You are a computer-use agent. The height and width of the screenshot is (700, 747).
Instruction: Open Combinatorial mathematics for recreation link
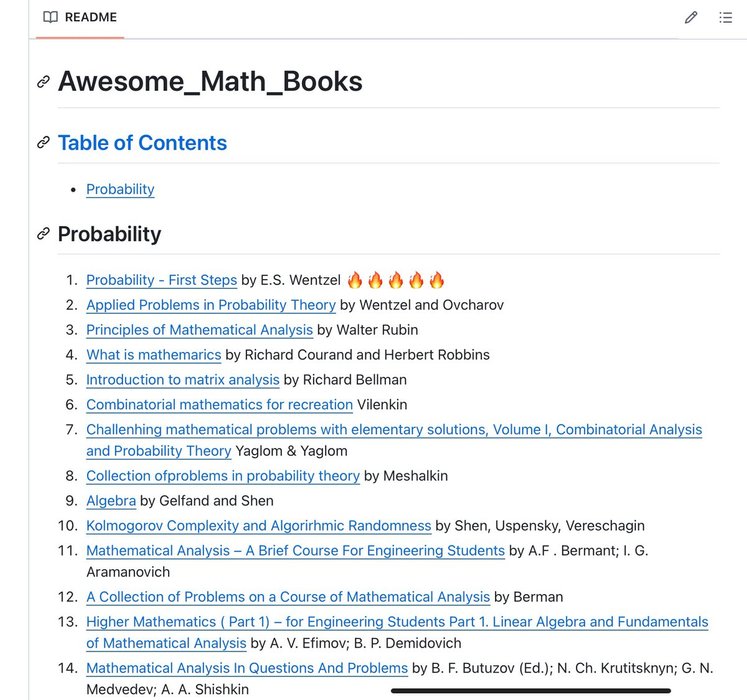point(220,405)
